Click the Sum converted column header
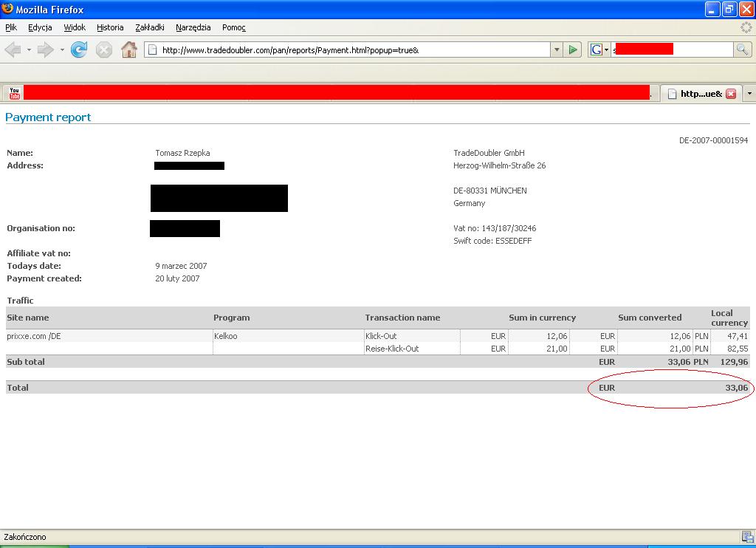The image size is (756, 548). [650, 318]
